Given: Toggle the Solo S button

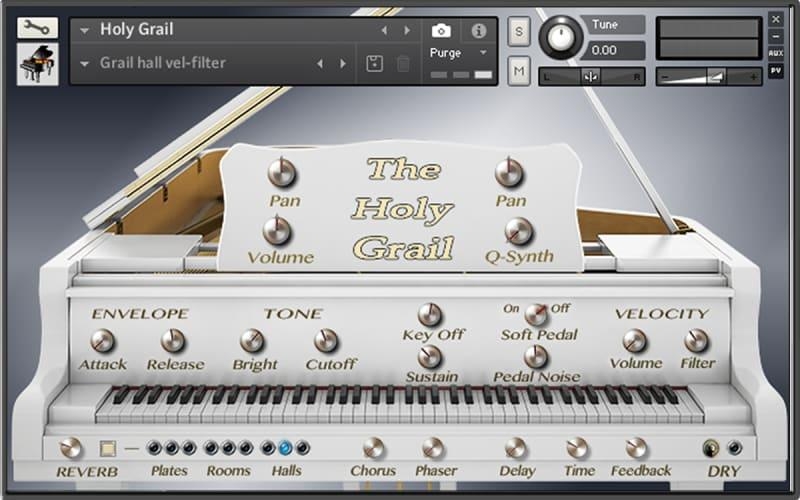Looking at the screenshot, I should 519,31.
